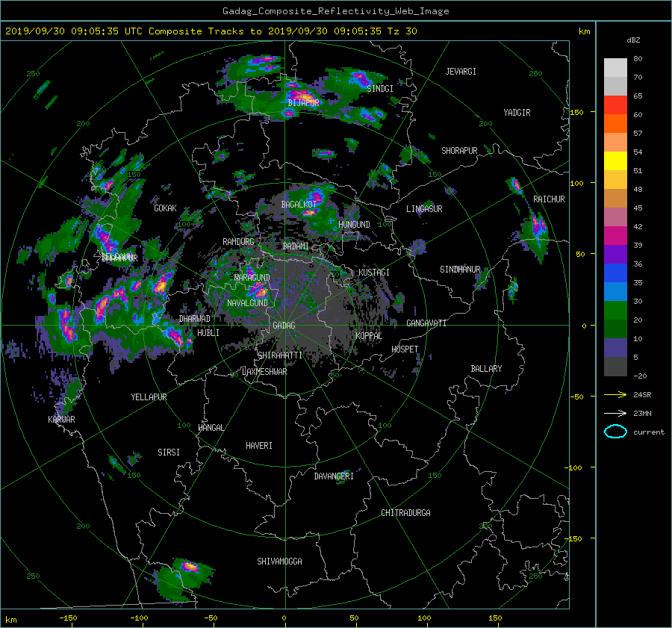672x628 pixels.
Task: Click the 80 dBZ white legend swatch
Action: pos(615,68)
